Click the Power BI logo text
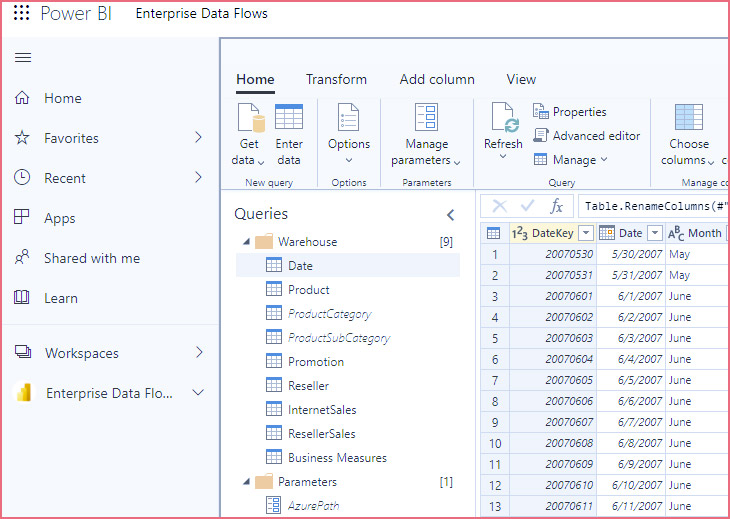This screenshot has width=730, height=519. (x=76, y=13)
